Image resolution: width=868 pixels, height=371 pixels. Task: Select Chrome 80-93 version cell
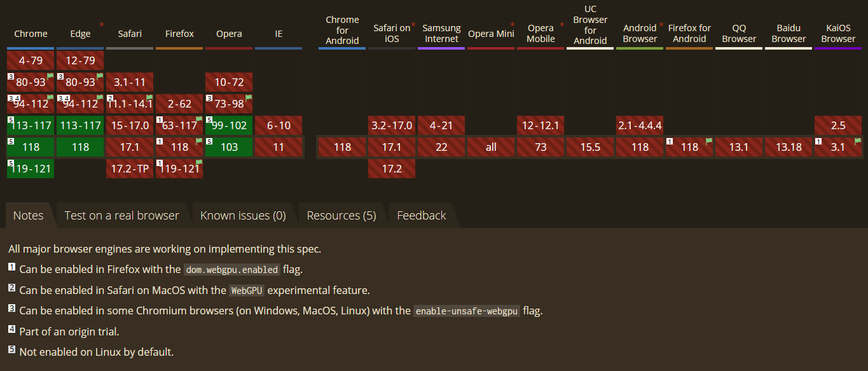(x=31, y=82)
